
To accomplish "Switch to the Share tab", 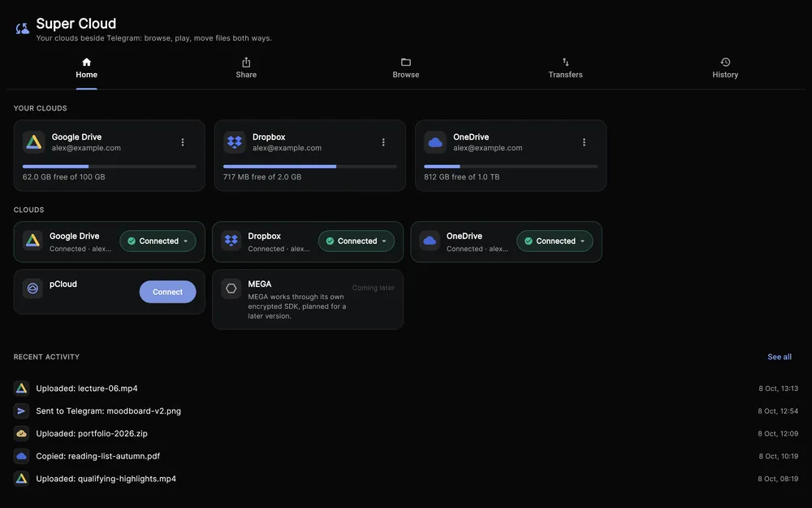I will pyautogui.click(x=246, y=69).
